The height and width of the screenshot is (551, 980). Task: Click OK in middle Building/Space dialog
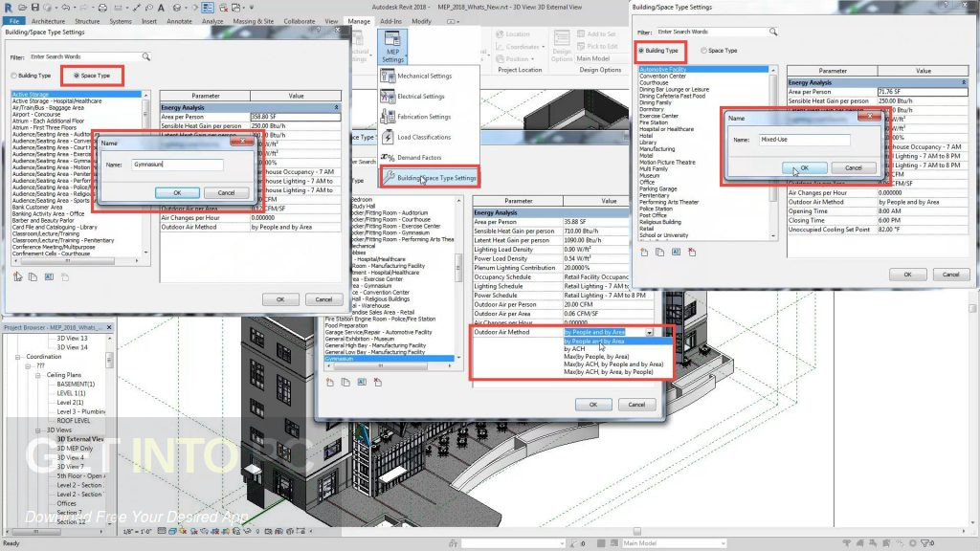593,405
